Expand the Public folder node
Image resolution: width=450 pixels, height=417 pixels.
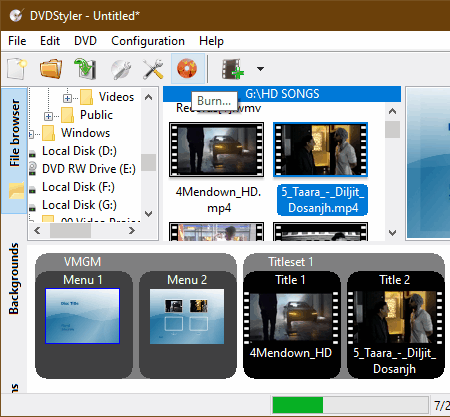[x=48, y=116]
